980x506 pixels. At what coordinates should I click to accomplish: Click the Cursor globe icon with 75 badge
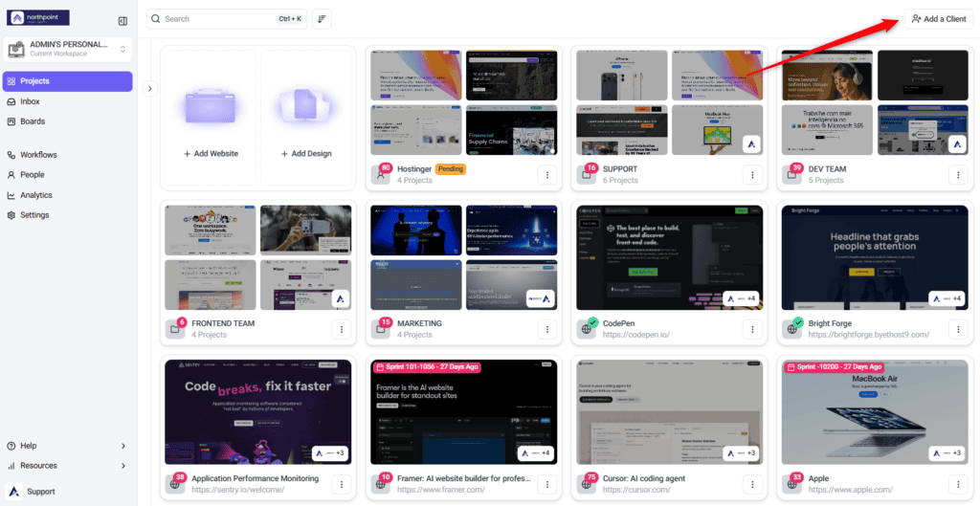pyautogui.click(x=586, y=483)
